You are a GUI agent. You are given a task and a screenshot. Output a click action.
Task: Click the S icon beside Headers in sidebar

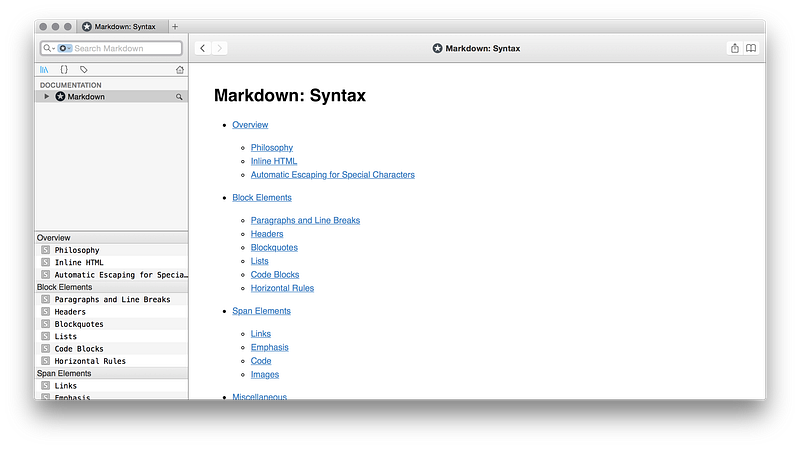pyautogui.click(x=45, y=312)
